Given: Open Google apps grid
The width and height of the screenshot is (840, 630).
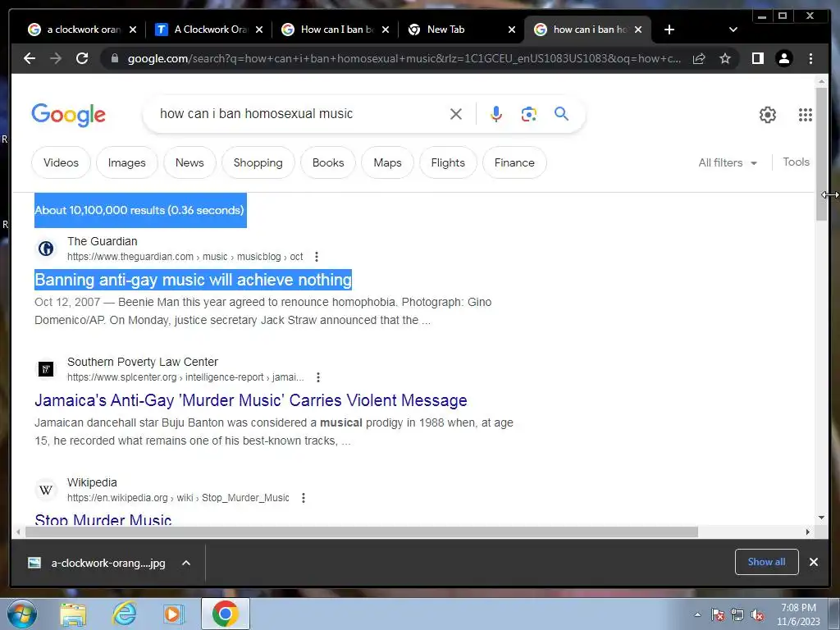Looking at the screenshot, I should (x=806, y=115).
